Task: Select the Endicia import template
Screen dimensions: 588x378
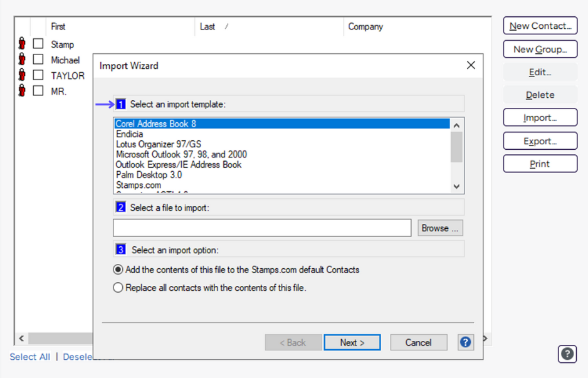Action: [281, 134]
